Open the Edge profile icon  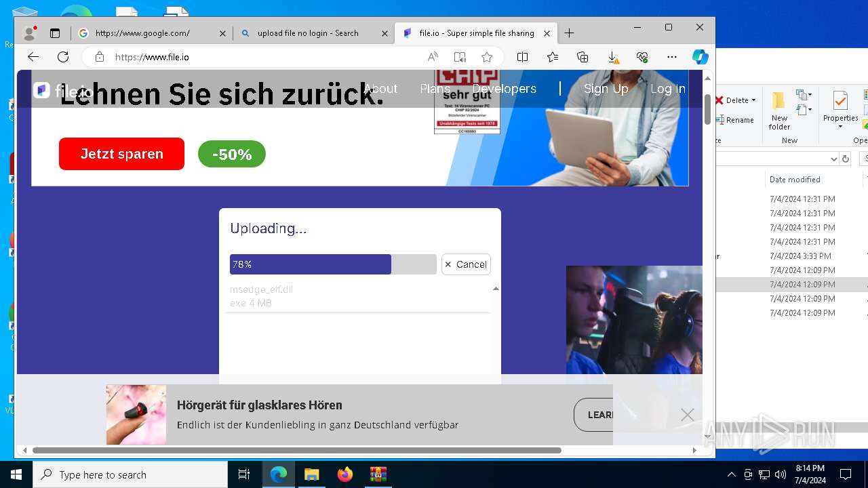30,33
